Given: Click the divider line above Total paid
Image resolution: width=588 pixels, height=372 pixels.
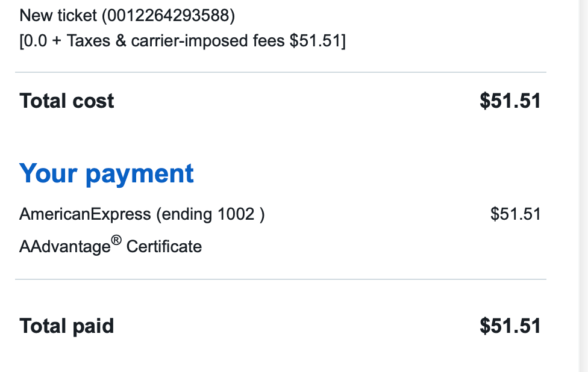Looking at the screenshot, I should coord(280,279).
